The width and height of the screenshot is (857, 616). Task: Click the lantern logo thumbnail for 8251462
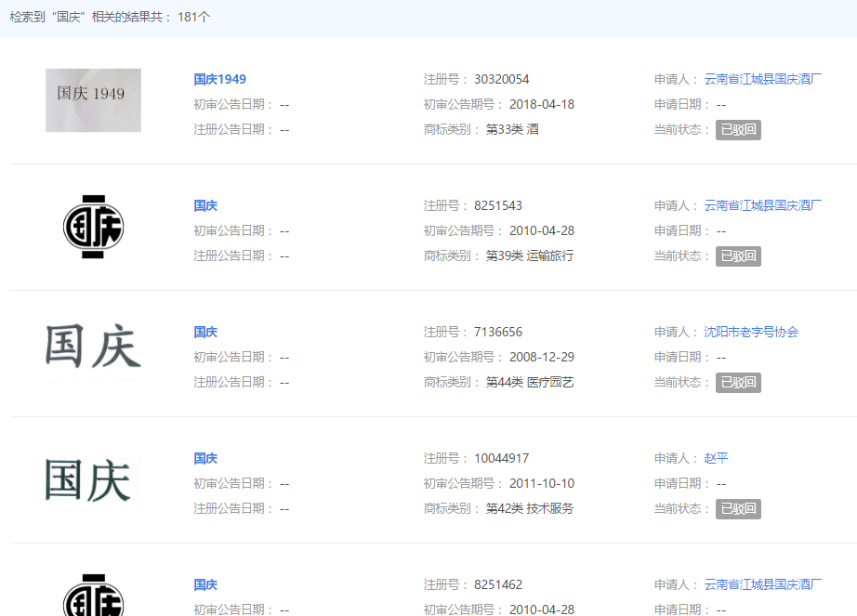tap(94, 595)
